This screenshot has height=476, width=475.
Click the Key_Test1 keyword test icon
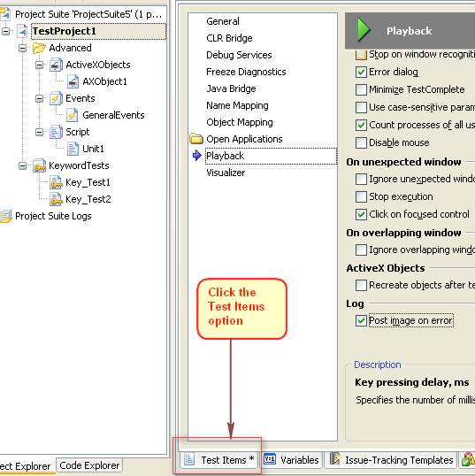click(56, 182)
